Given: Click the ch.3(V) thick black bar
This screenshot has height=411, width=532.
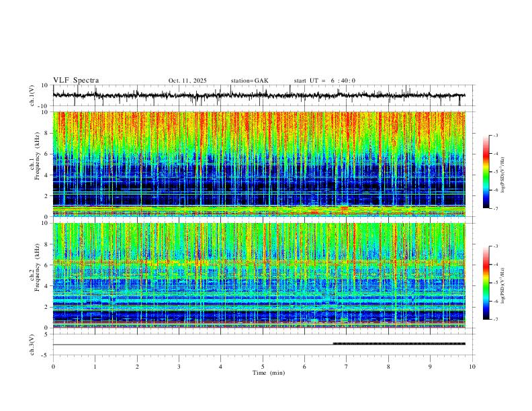Looking at the screenshot, I should click(x=399, y=344).
